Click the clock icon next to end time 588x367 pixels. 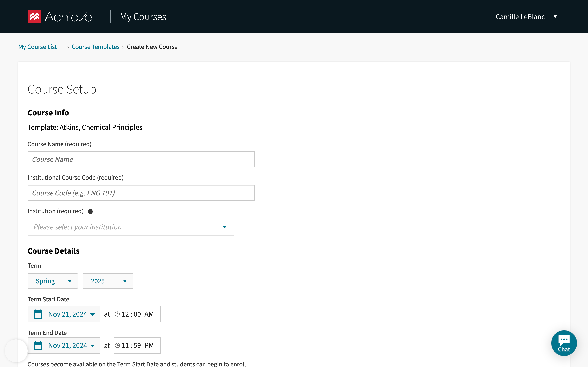(x=118, y=345)
